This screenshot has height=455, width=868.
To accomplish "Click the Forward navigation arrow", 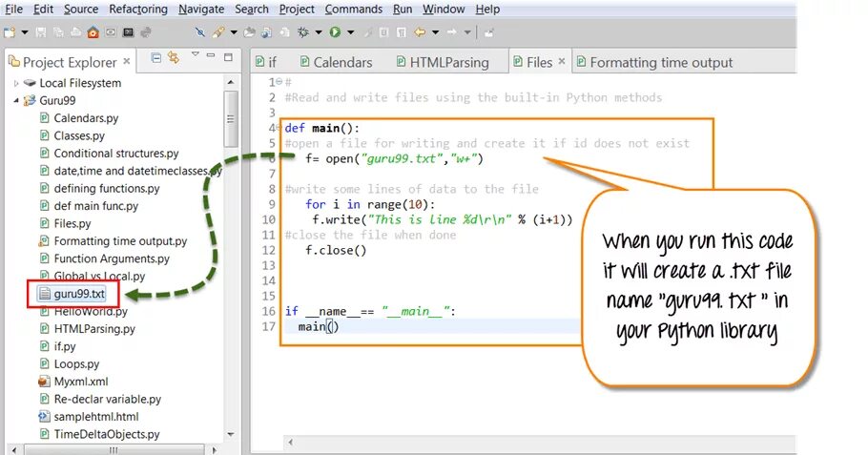I will click(452, 32).
